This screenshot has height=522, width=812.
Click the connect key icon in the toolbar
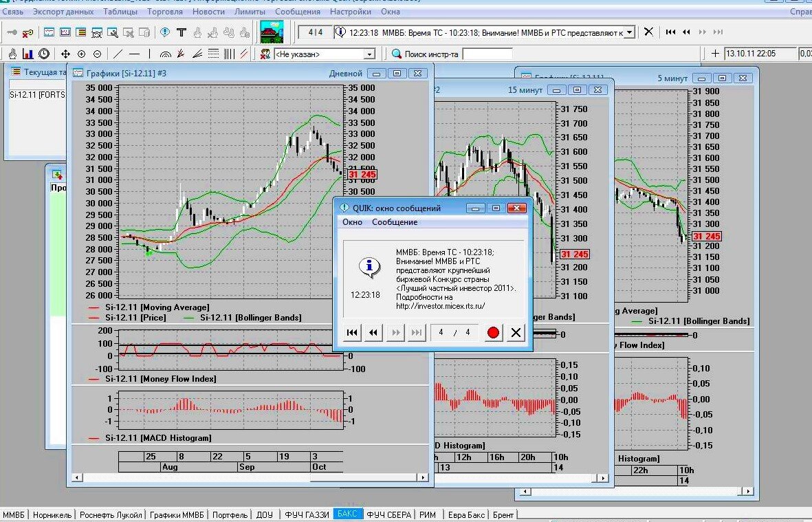tap(12, 32)
